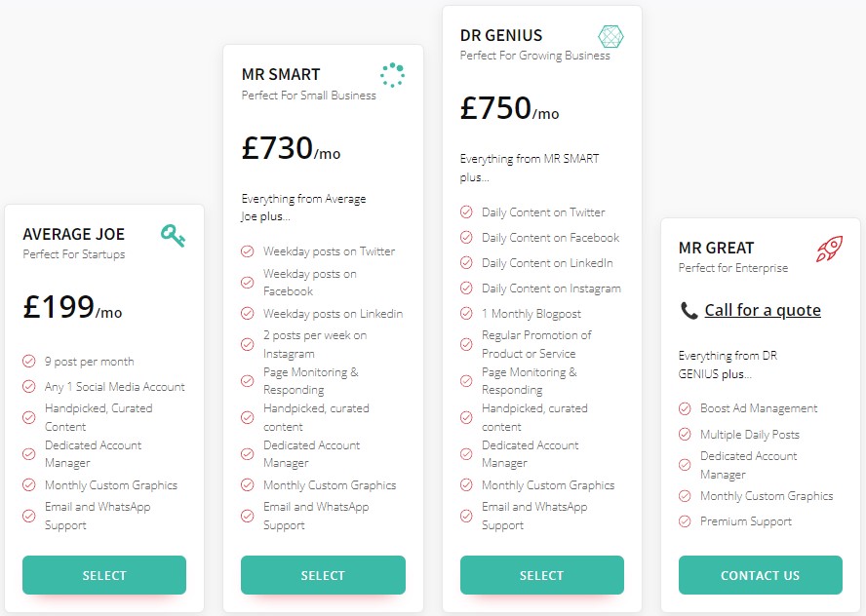This screenshot has width=866, height=616.
Task: Click the hexagon icon on Dr Genius plan
Action: point(610,37)
